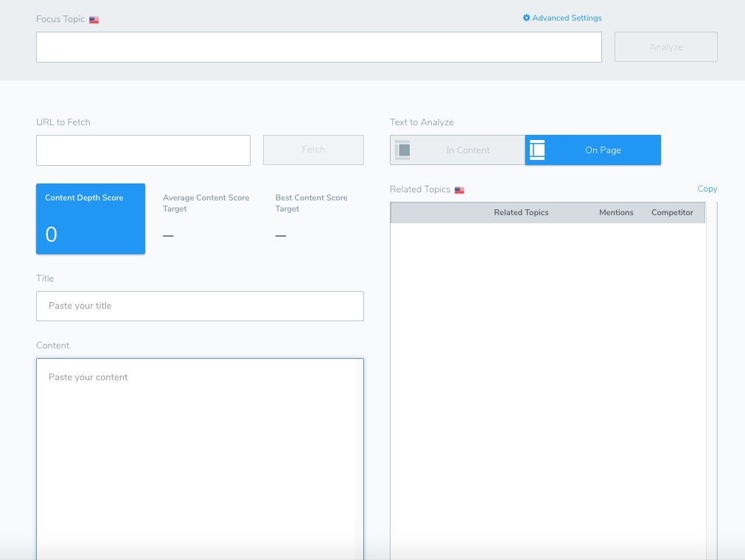The height and width of the screenshot is (560, 745).
Task: Click the US flag beside Focus Topic
Action: [94, 20]
